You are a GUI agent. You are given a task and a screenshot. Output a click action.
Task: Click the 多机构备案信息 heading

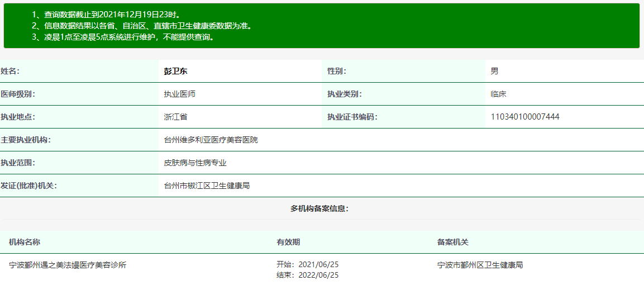pos(319,208)
